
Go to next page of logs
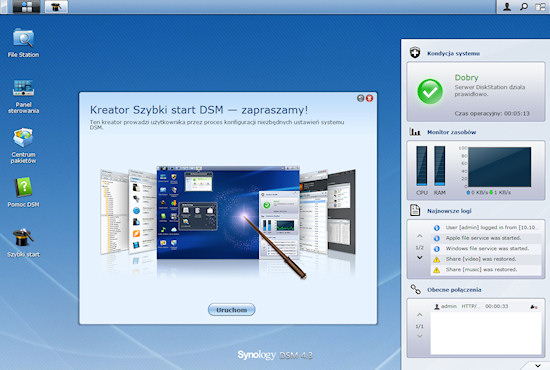point(420,258)
